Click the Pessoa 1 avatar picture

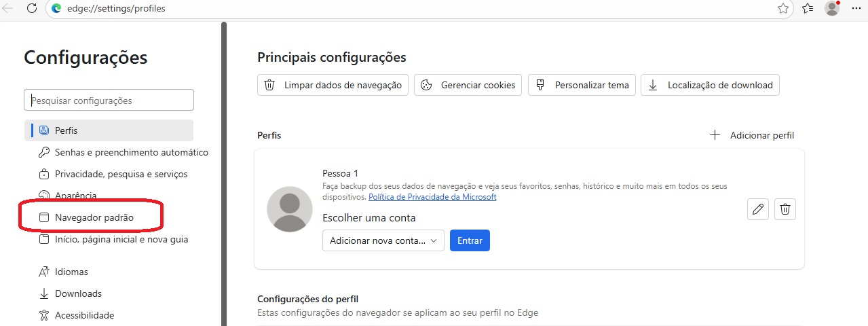click(290, 209)
